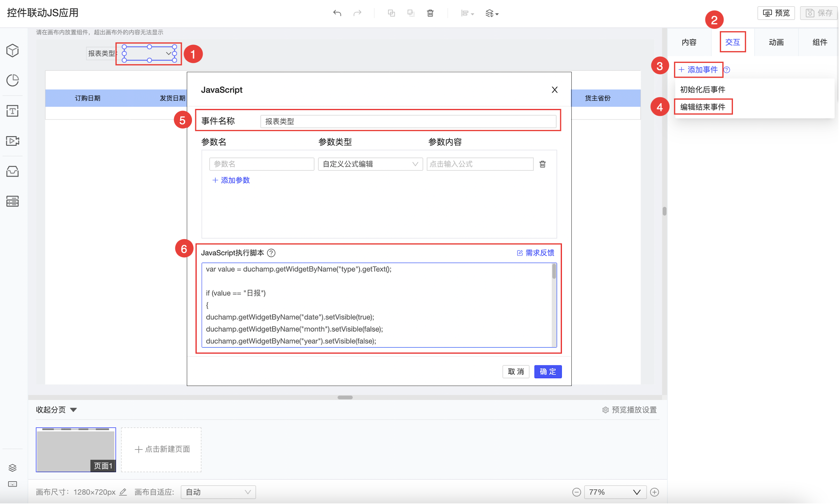Open the 3D cube component icon in sidebar
The height and width of the screenshot is (504, 839).
(12, 50)
